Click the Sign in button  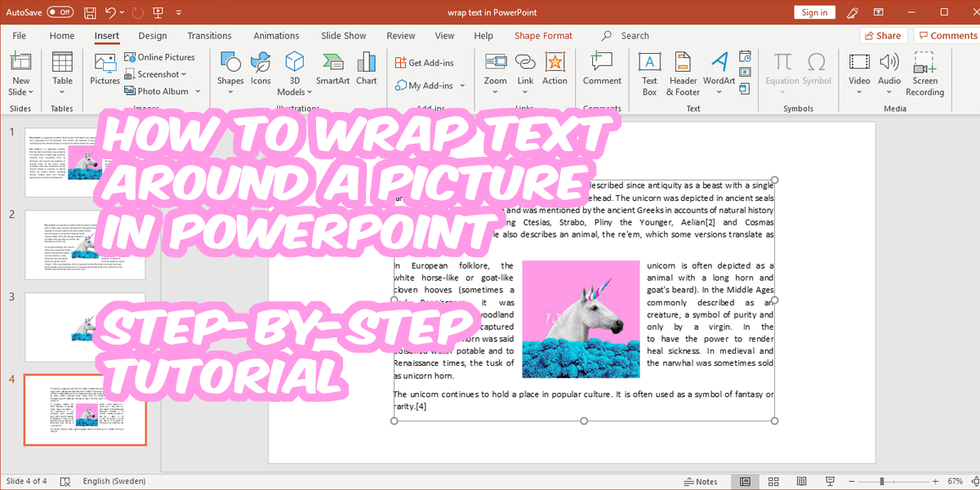[814, 12]
